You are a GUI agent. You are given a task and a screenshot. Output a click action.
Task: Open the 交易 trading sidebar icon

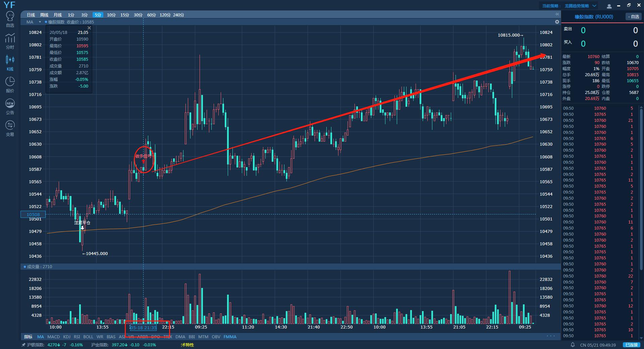point(10,128)
